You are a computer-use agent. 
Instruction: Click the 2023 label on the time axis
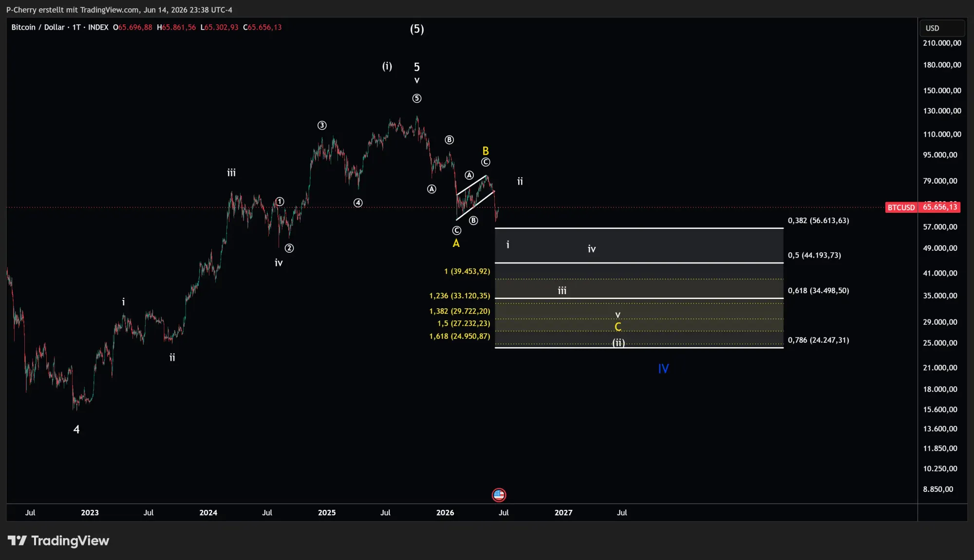pos(90,513)
